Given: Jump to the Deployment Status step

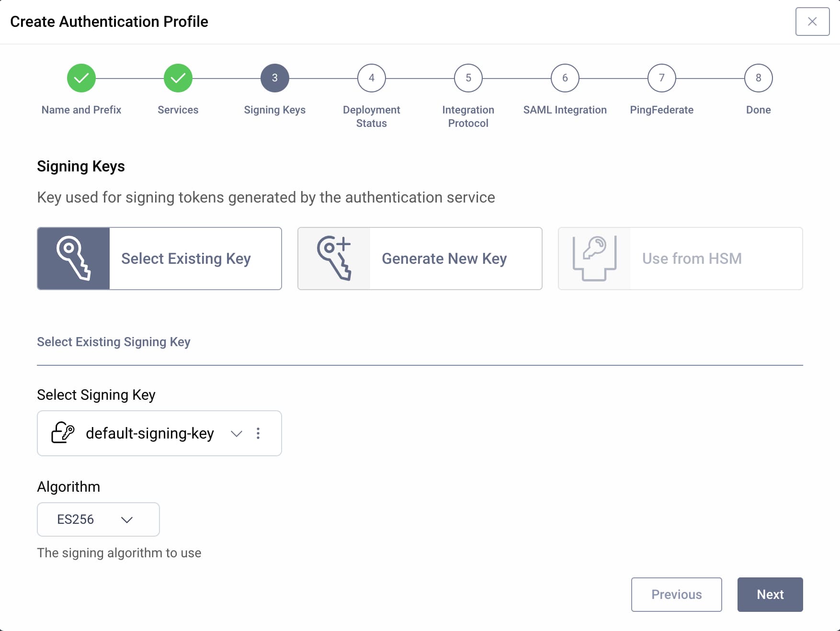Looking at the screenshot, I should pos(371,78).
